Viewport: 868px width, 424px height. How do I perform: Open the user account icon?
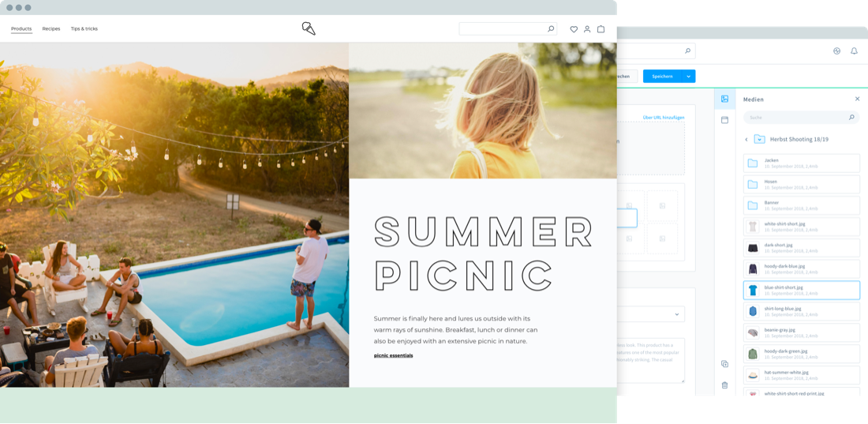[x=587, y=29]
